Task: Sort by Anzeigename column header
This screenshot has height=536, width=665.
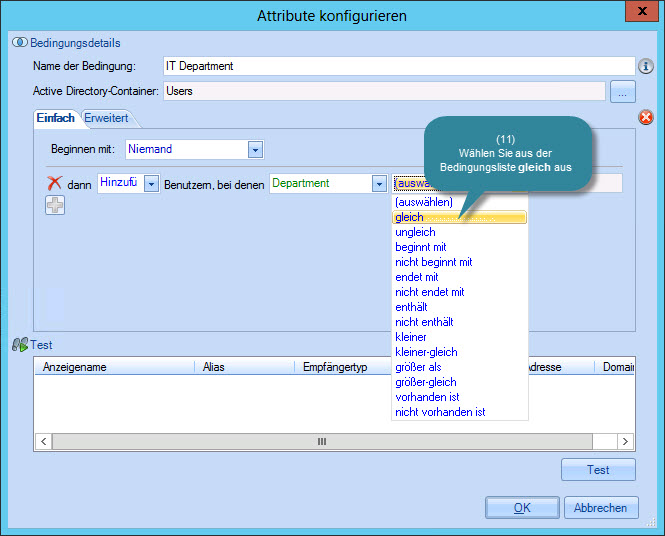Action: tap(114, 367)
